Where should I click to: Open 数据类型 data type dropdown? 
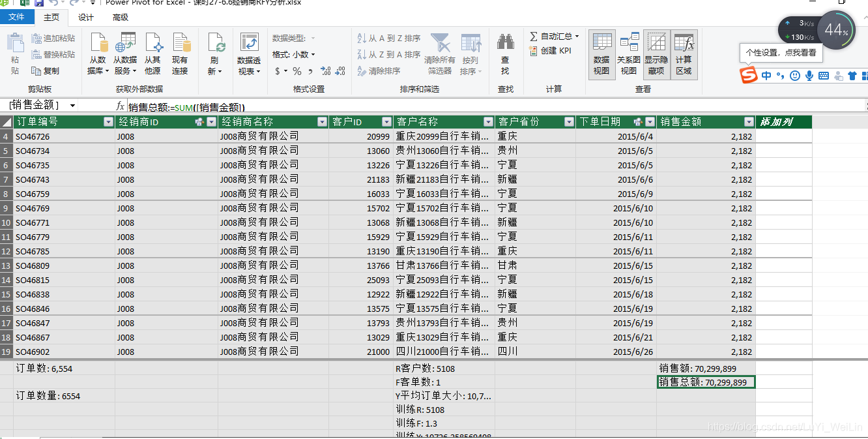pos(294,38)
